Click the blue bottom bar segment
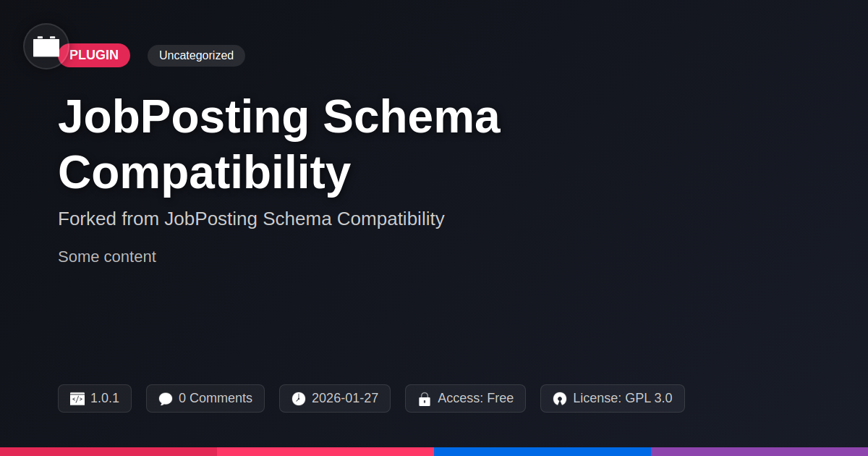 tap(542, 451)
